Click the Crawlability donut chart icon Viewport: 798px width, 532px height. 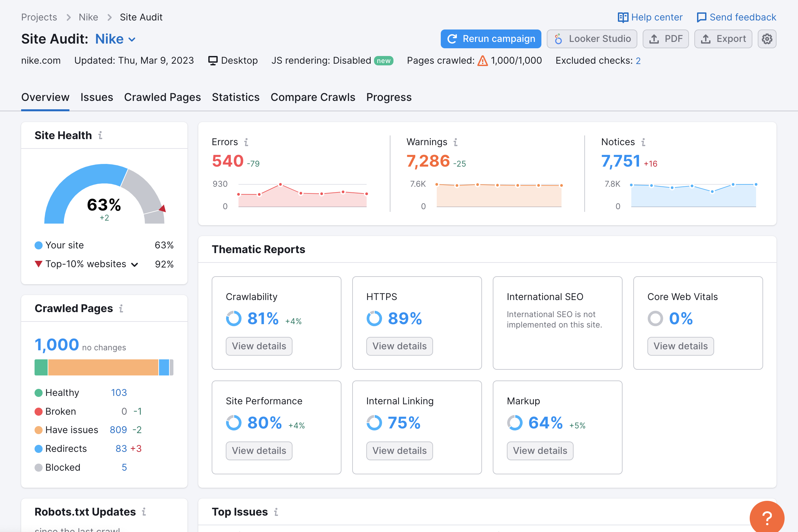tap(234, 318)
